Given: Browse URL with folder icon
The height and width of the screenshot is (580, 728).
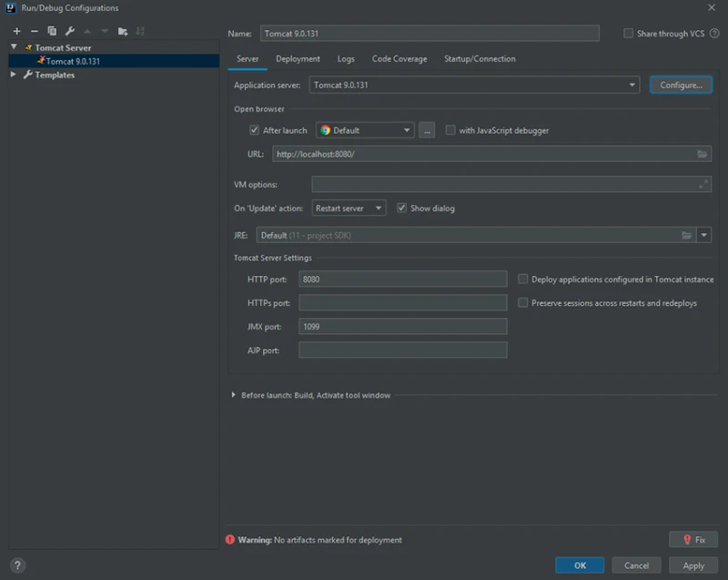Looking at the screenshot, I should click(x=702, y=154).
